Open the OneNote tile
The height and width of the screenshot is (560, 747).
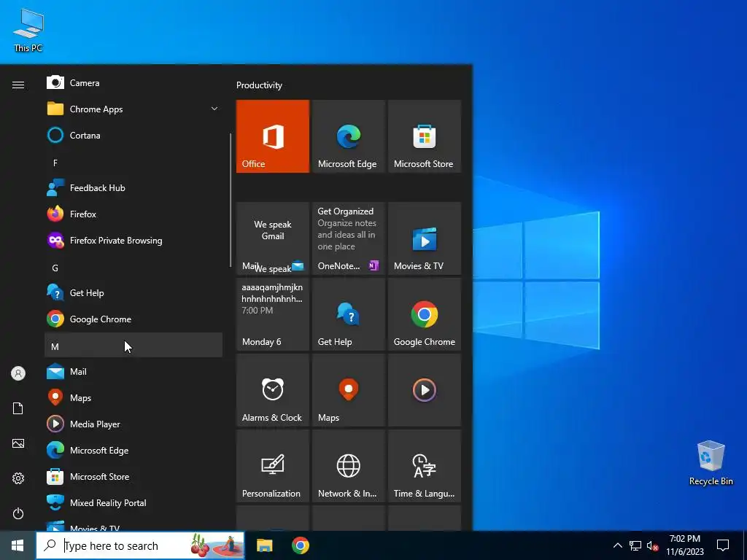pyautogui.click(x=348, y=238)
